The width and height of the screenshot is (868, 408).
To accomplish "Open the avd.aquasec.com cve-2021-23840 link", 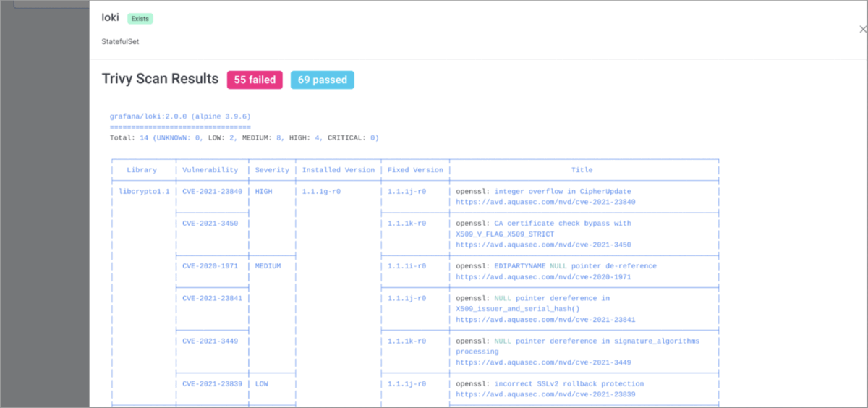I will pyautogui.click(x=545, y=202).
